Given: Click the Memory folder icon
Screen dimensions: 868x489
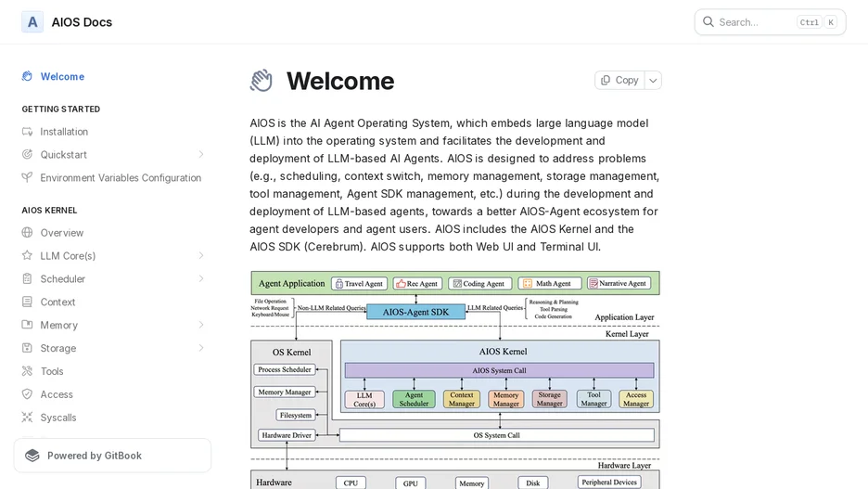Looking at the screenshot, I should [x=27, y=325].
